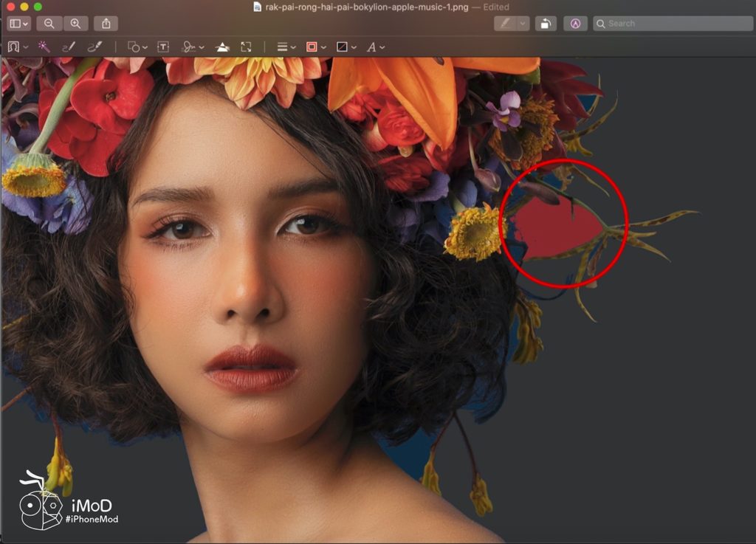Open the Share menu

[106, 24]
